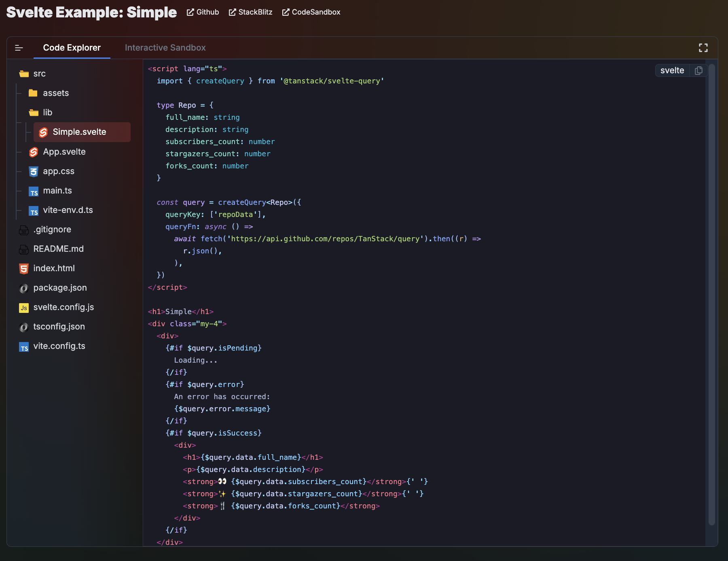Select the Simple.svelte file
The height and width of the screenshot is (561, 728).
coord(82,132)
